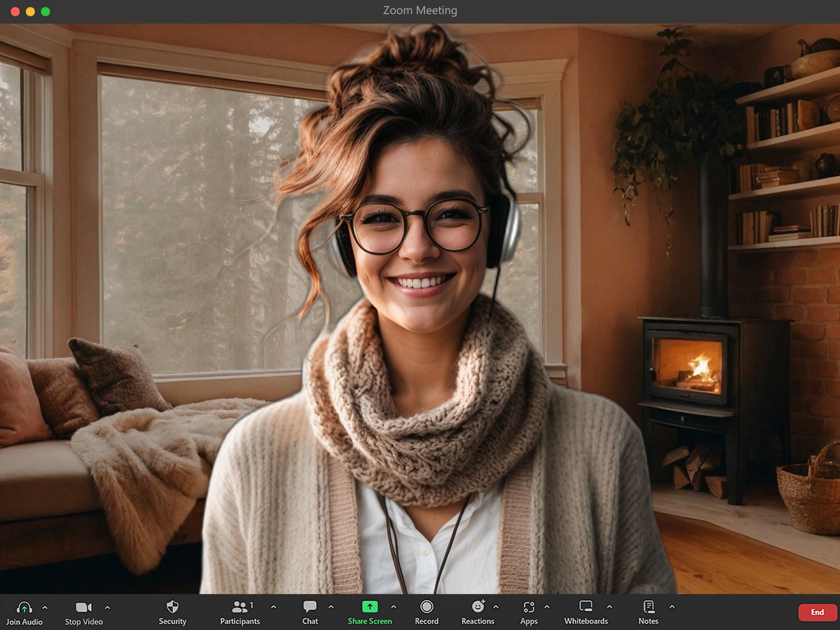Open the Participants panel icon
Image resolution: width=840 pixels, height=630 pixels.
240,607
